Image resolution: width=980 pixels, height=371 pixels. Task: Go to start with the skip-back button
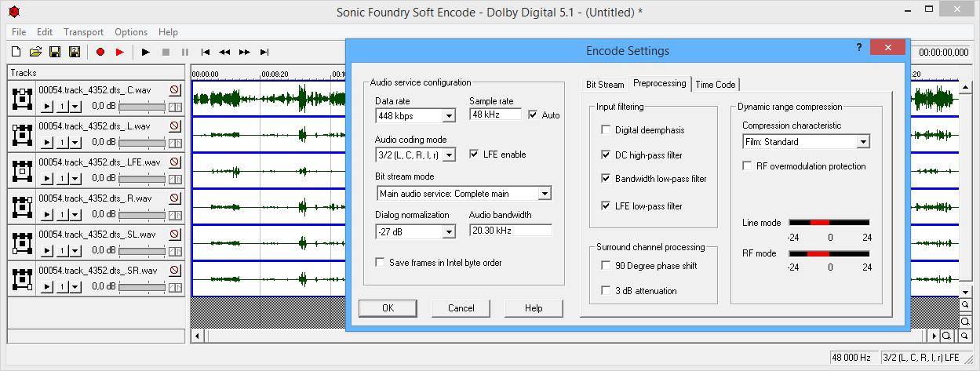point(206,52)
